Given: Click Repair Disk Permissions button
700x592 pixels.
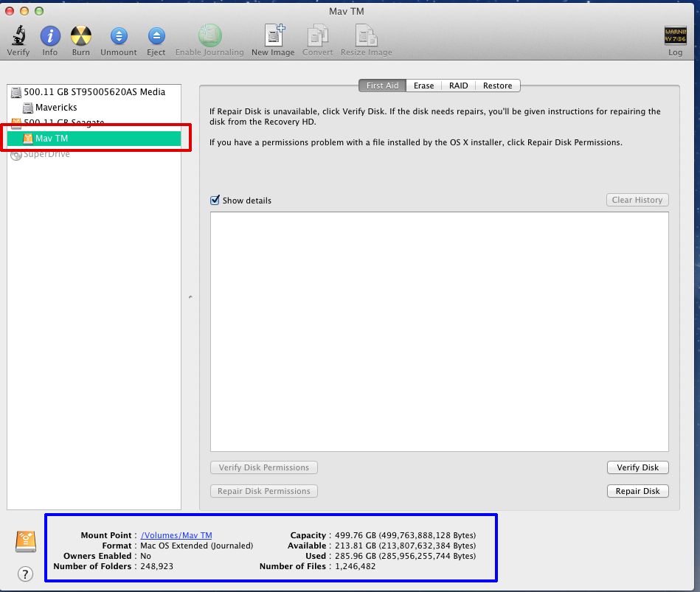Looking at the screenshot, I should [x=264, y=491].
